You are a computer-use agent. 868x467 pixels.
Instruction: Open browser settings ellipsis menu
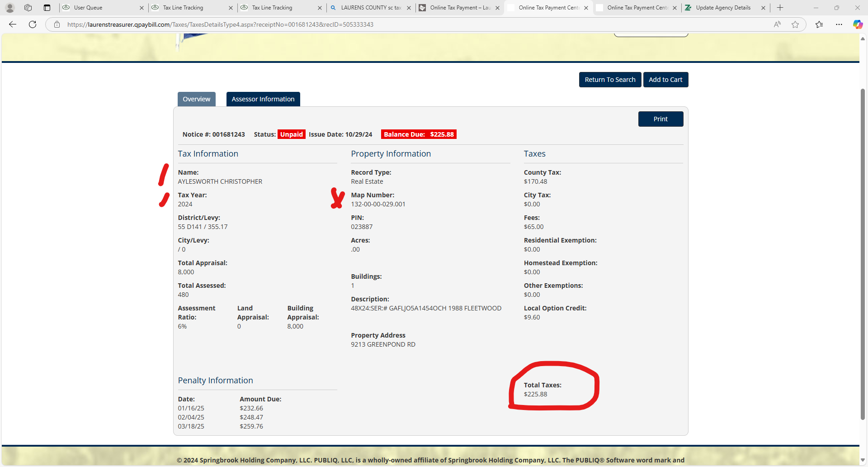[839, 24]
